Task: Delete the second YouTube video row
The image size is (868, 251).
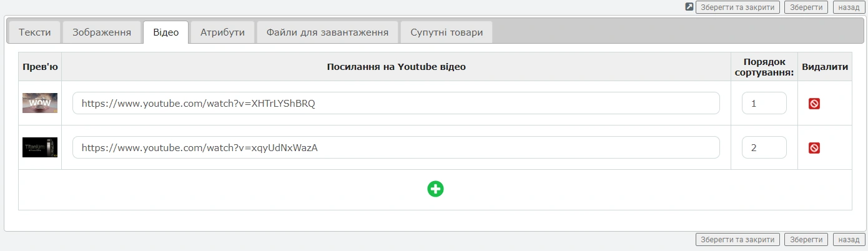Action: [814, 148]
